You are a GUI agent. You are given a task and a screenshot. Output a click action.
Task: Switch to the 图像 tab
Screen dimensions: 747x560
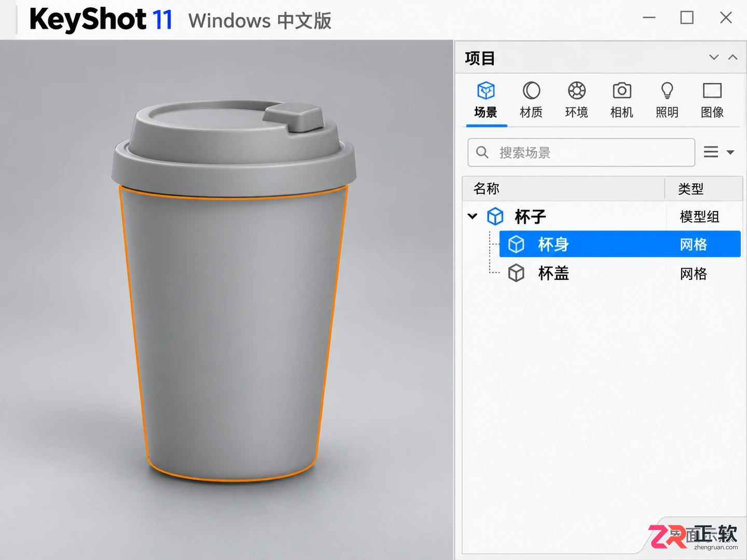tap(712, 100)
